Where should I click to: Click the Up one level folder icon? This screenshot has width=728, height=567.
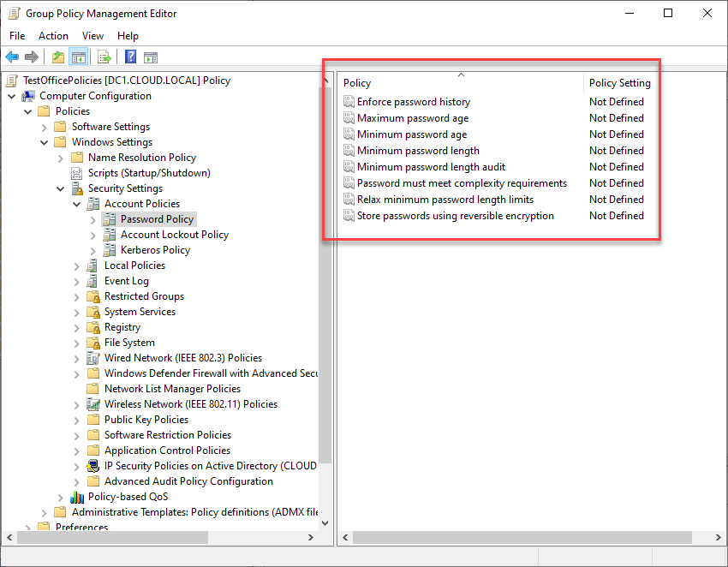[58, 57]
